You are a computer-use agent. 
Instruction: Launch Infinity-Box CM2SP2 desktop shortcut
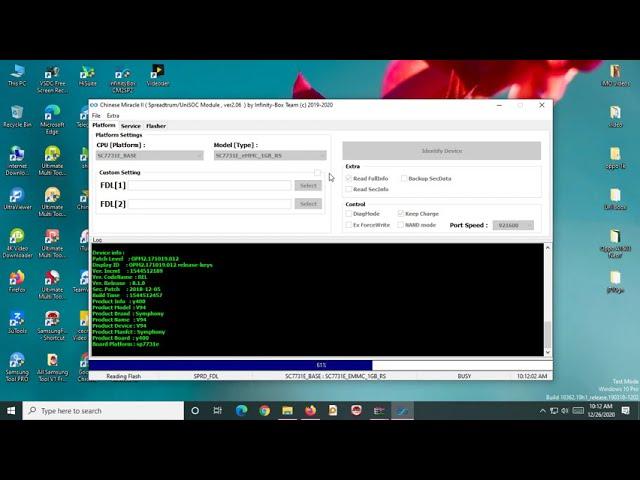coord(122,79)
